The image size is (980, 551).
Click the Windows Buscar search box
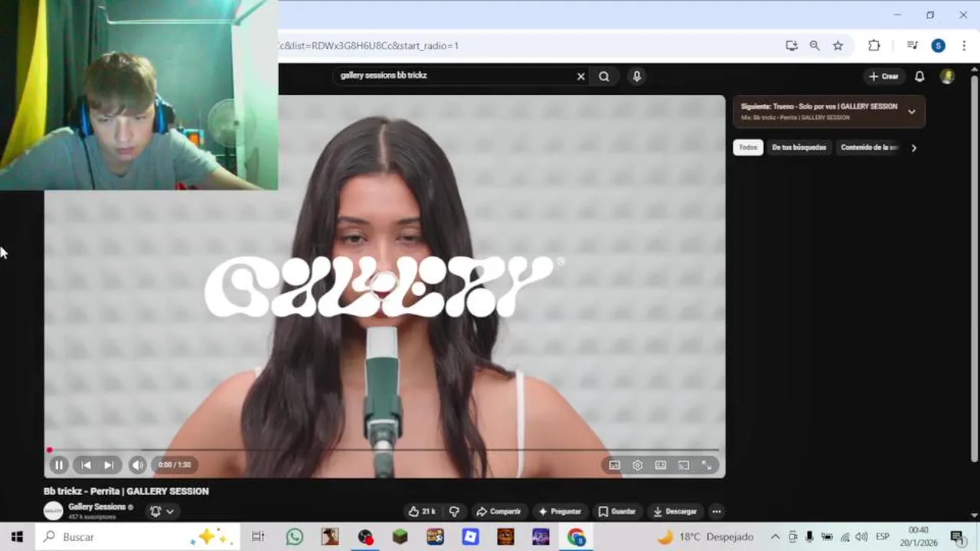(137, 537)
